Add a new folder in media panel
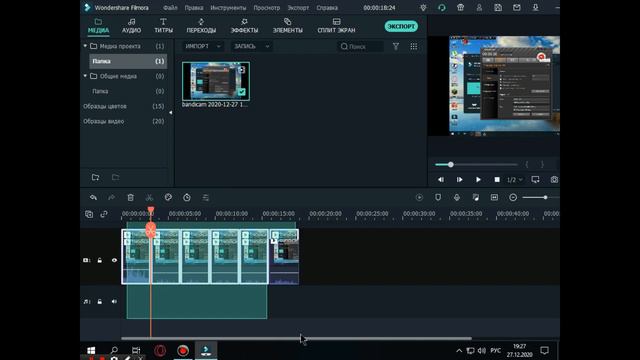 point(96,177)
